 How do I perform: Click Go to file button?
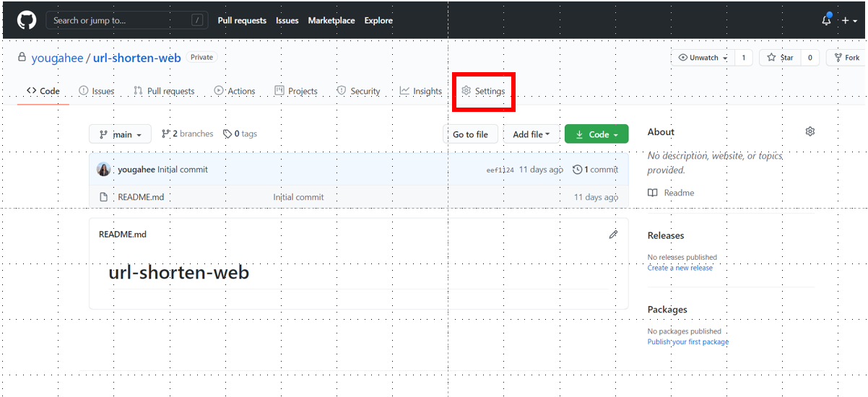(470, 134)
